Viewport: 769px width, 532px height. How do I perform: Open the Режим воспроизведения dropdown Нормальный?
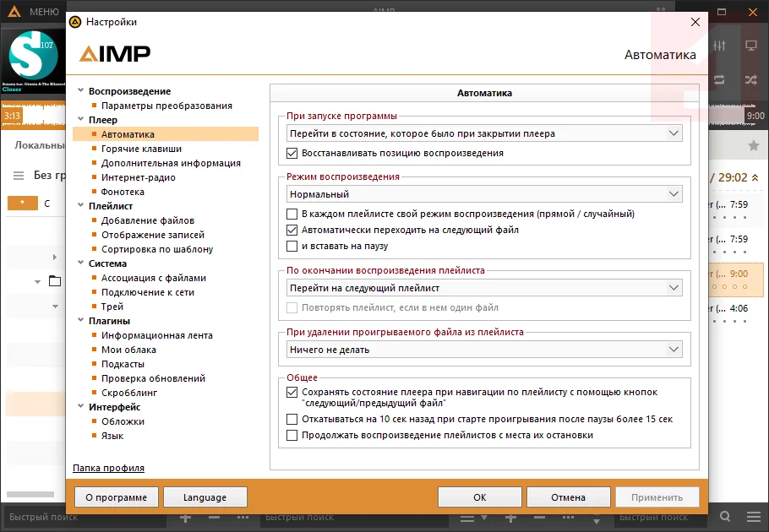point(484,194)
